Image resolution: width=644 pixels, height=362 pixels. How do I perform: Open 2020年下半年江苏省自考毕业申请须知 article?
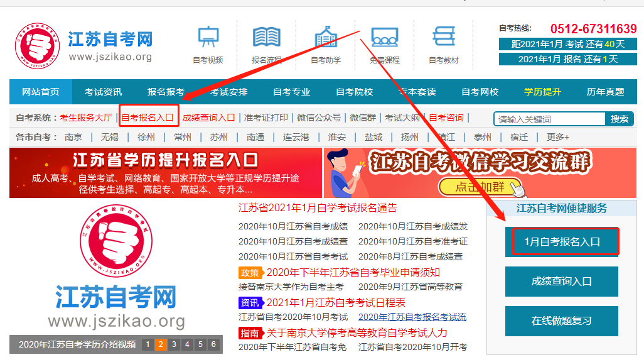pyautogui.click(x=353, y=272)
